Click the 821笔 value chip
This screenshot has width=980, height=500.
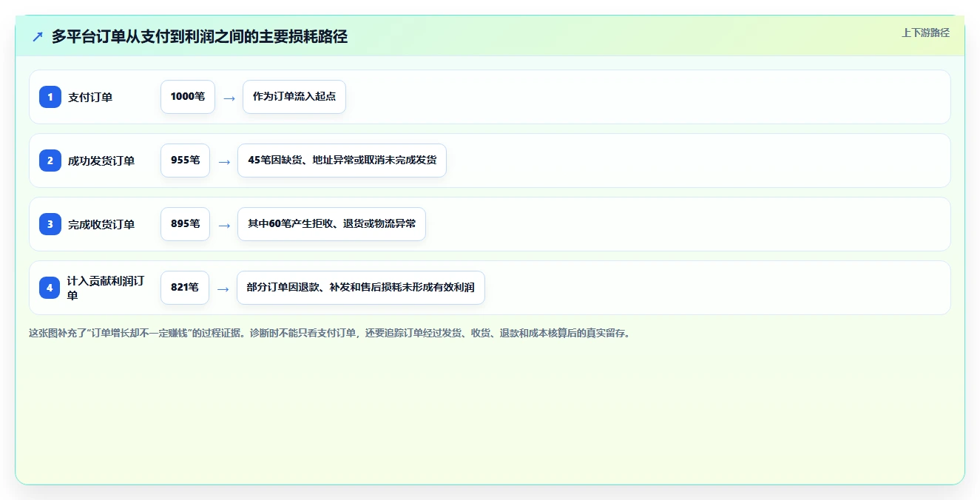coord(185,288)
